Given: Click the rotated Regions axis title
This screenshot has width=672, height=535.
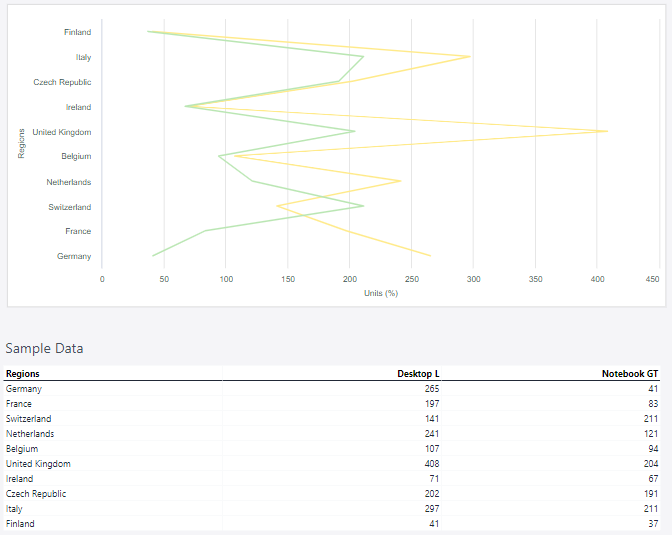Looking at the screenshot, I should click(21, 142).
